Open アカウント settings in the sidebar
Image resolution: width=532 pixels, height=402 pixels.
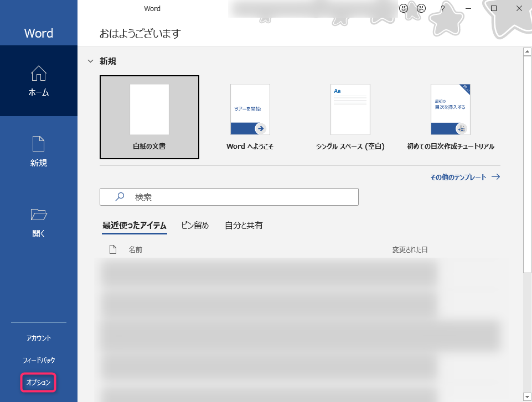tap(39, 338)
